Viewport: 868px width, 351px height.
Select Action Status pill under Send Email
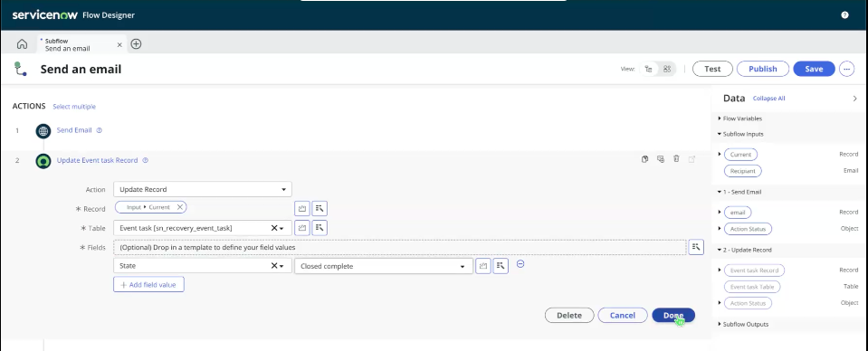(748, 229)
